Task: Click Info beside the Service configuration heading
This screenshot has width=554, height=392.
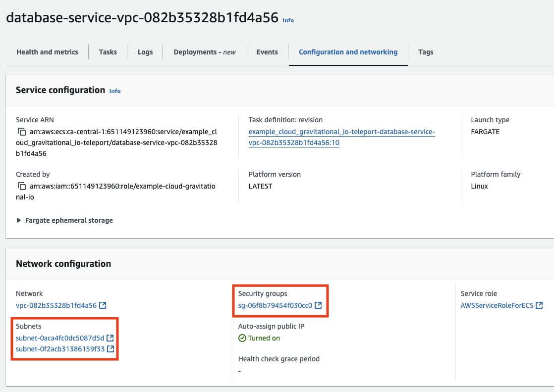Action: pyautogui.click(x=114, y=91)
